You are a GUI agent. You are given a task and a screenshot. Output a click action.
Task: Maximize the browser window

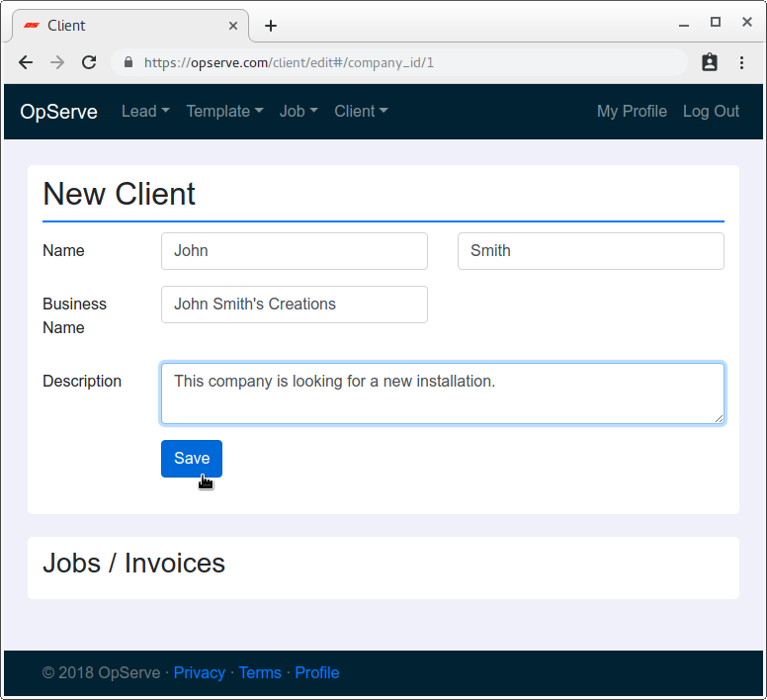pyautogui.click(x=716, y=22)
